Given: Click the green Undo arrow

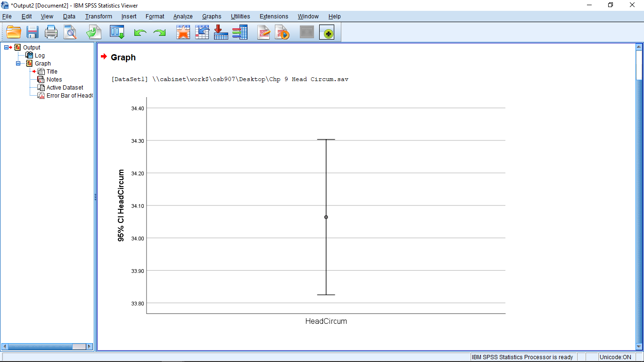Looking at the screenshot, I should coord(140,33).
